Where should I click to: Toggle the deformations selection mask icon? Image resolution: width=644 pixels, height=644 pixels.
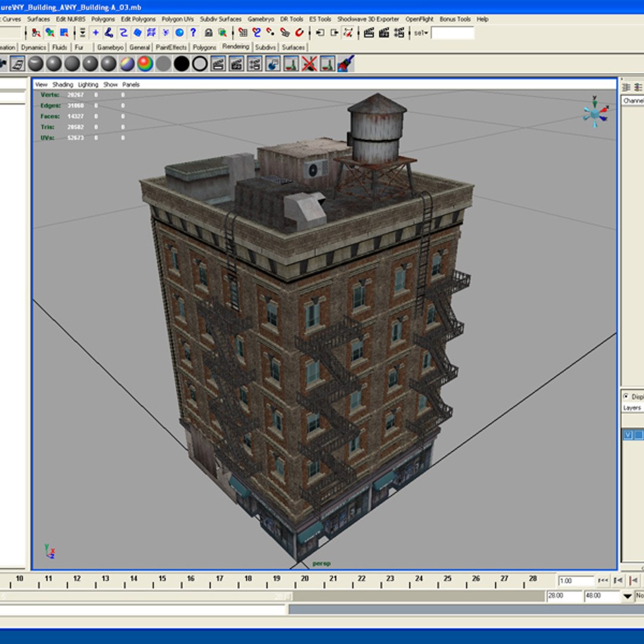tap(151, 32)
